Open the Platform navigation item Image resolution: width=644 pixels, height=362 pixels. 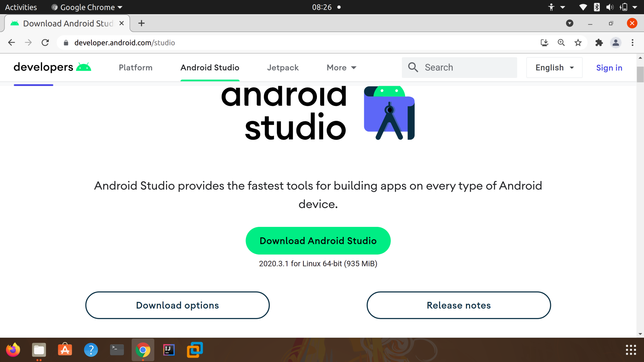coord(135,68)
